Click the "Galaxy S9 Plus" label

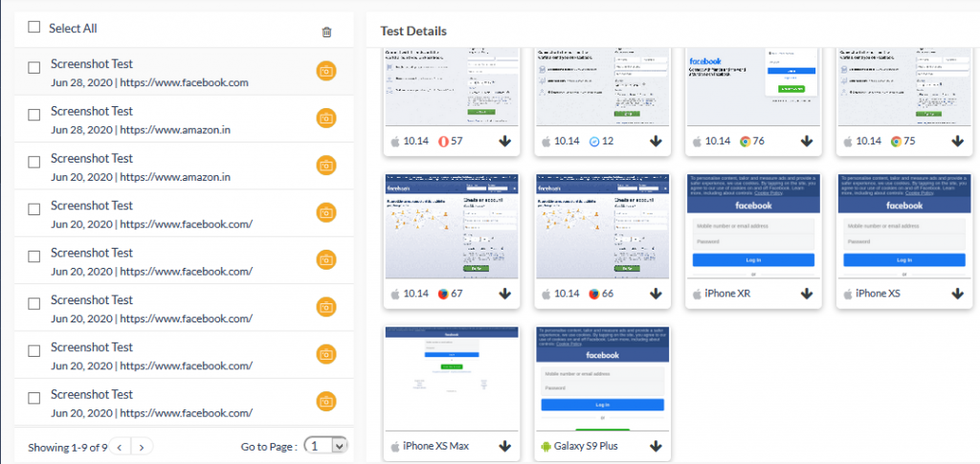pos(588,446)
